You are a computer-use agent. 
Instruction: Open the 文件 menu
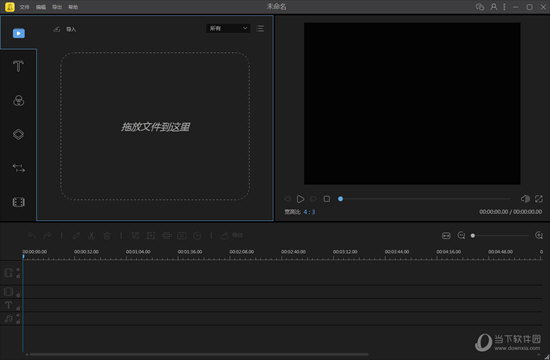(x=25, y=7)
